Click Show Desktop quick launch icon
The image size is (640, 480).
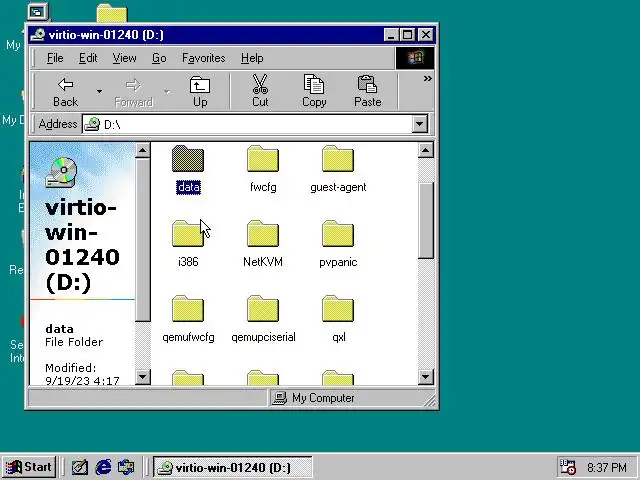tap(80, 467)
